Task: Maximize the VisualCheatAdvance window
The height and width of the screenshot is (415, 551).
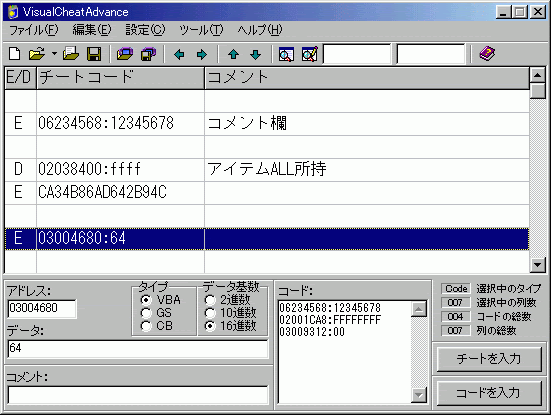Action: click(x=519, y=12)
